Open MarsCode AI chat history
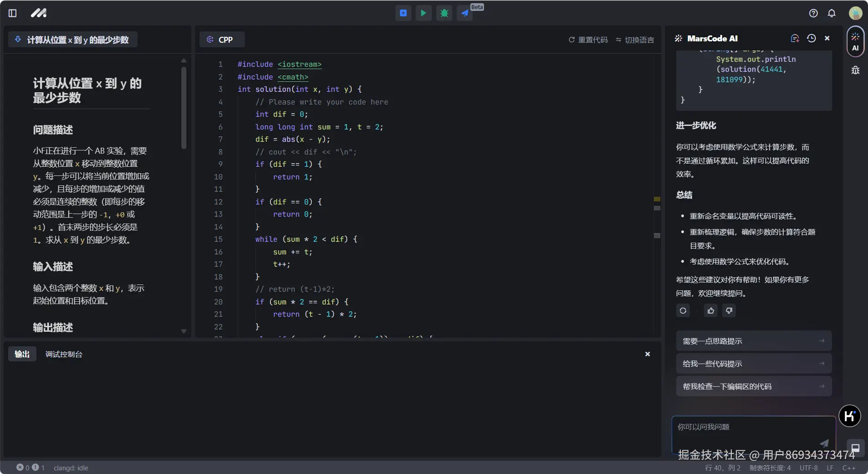Image resolution: width=868 pixels, height=474 pixels. (x=811, y=39)
